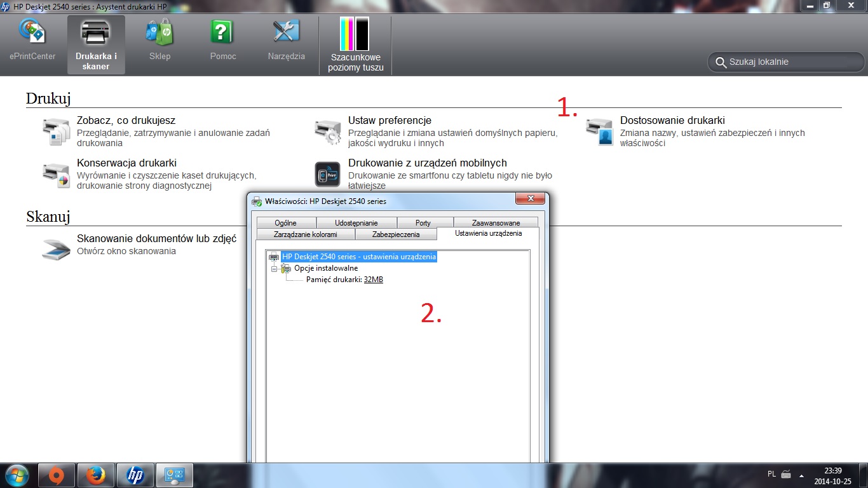This screenshot has height=488, width=868.
Task: Click printer icon in Właściwości title bar
Action: [x=257, y=201]
